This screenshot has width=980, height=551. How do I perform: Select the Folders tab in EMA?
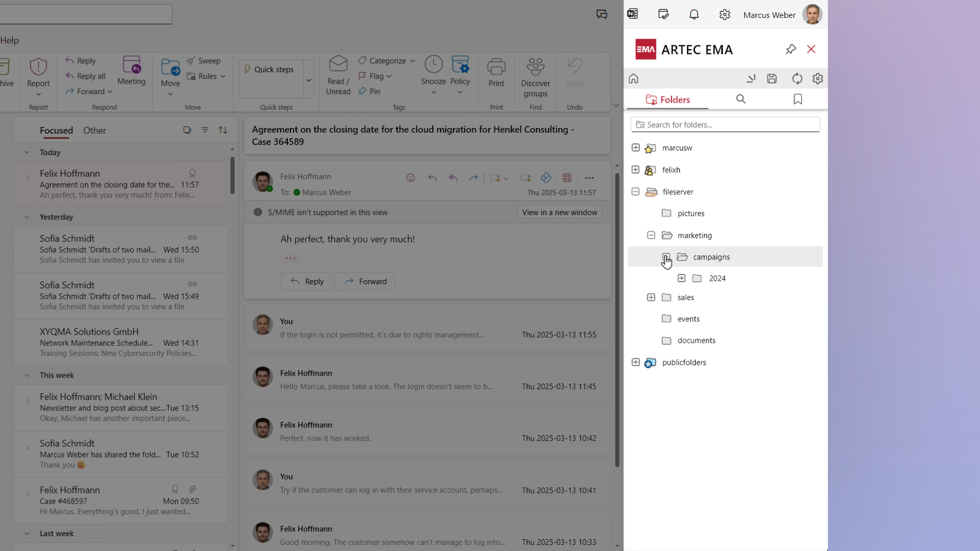pyautogui.click(x=668, y=99)
